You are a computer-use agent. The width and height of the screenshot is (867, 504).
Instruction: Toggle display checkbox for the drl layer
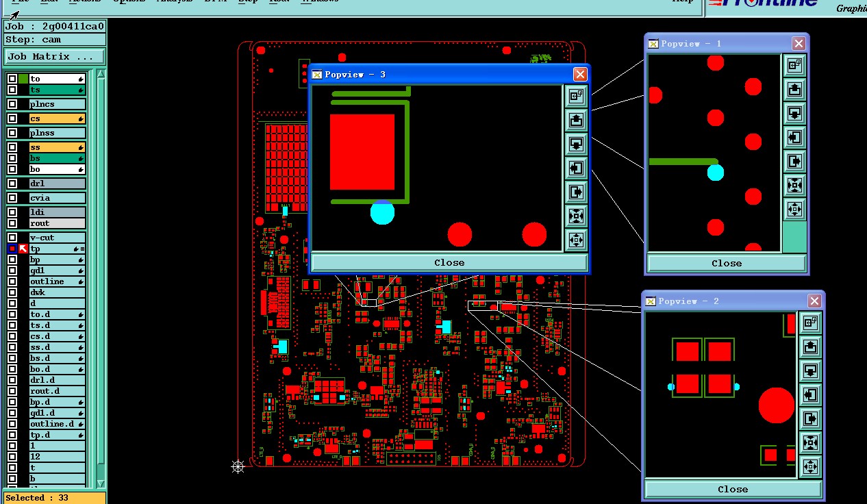pyautogui.click(x=12, y=184)
